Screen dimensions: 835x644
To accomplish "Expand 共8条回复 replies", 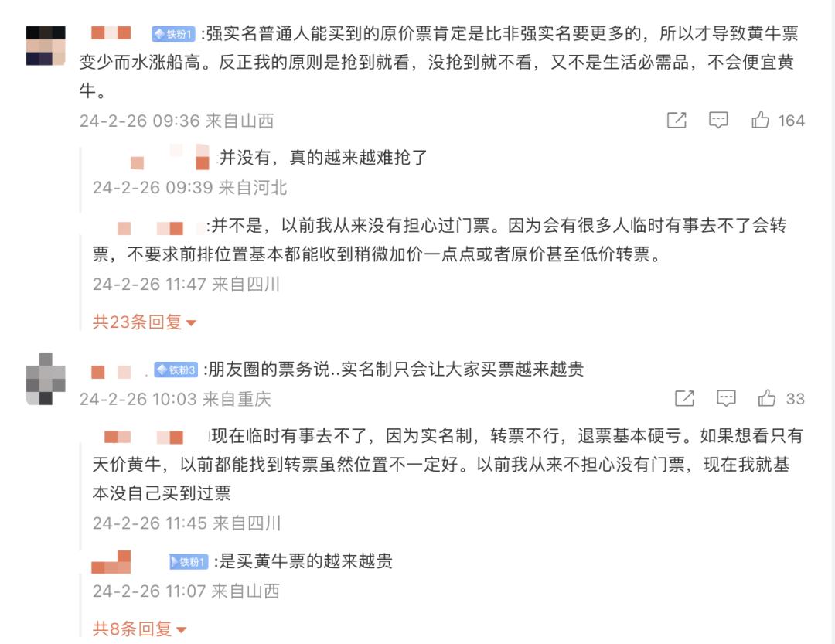I will 139,629.
